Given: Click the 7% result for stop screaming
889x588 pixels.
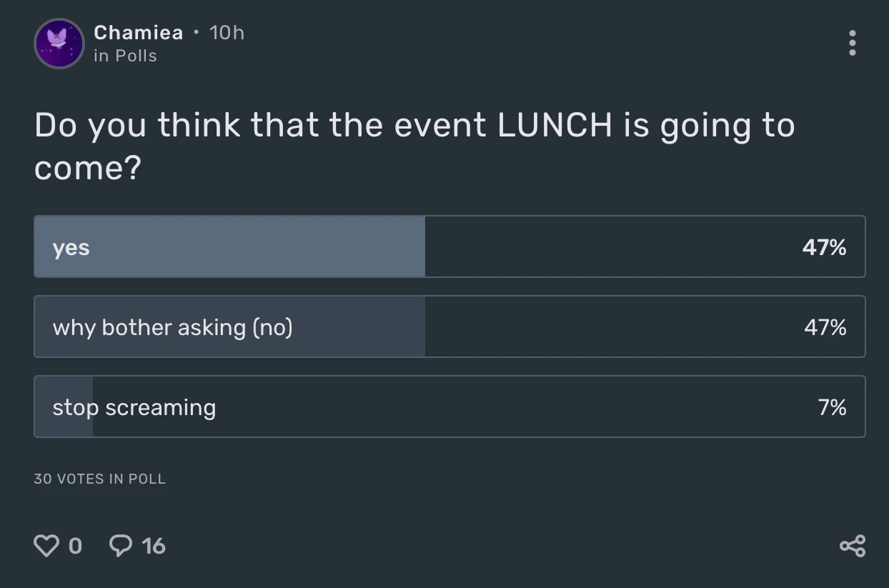Looking at the screenshot, I should click(832, 407).
